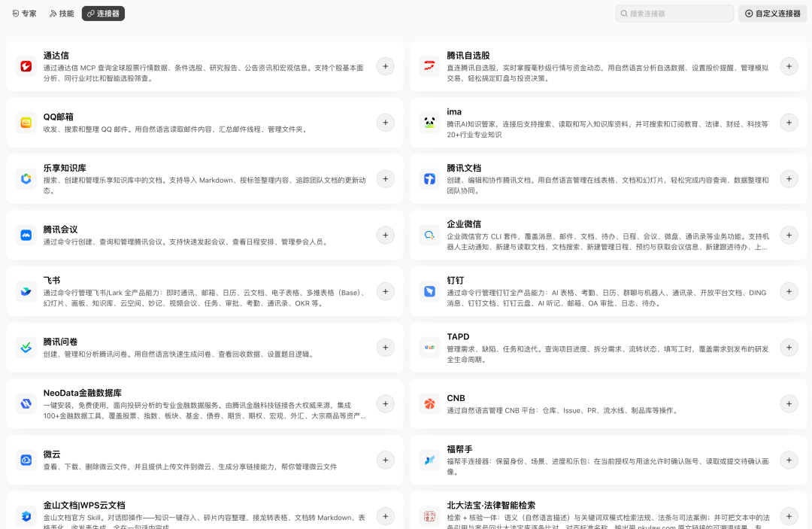Click the NeoData金融数据库 title

click(83, 394)
